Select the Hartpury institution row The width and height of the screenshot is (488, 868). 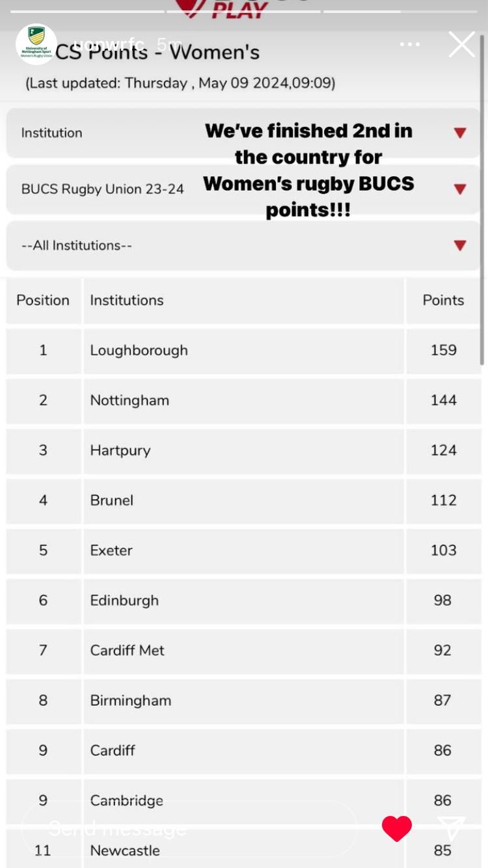click(x=243, y=450)
